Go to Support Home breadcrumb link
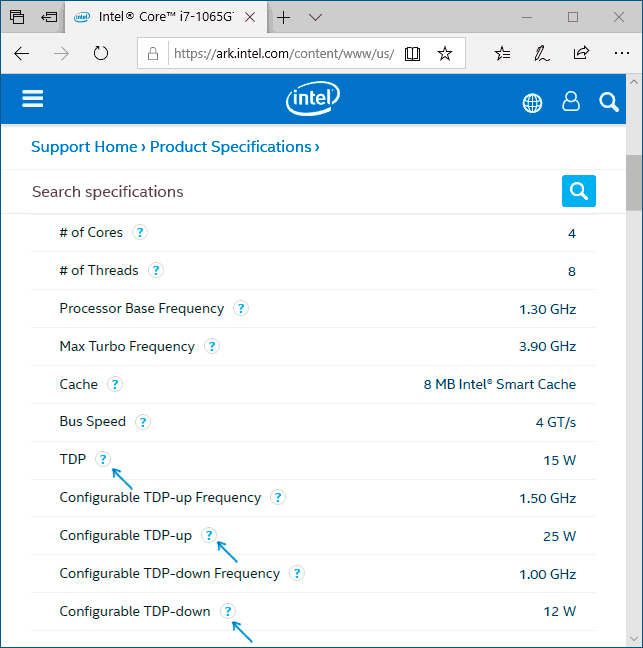This screenshot has height=648, width=643. point(84,147)
